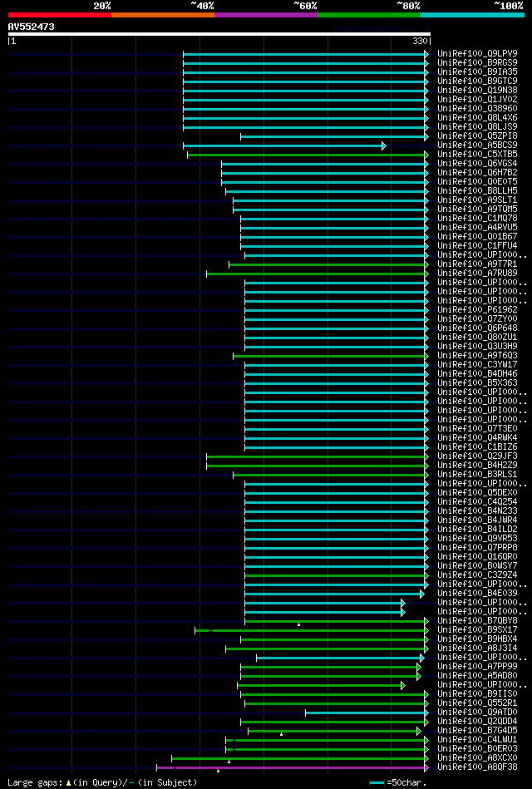Select the UniRef100_C3Z9Z4 label

coord(477,575)
